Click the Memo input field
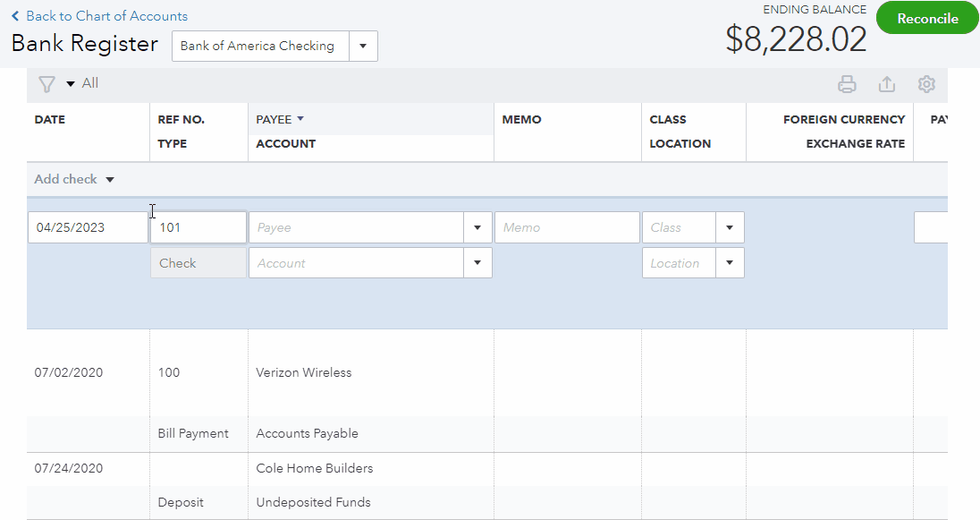 567,226
